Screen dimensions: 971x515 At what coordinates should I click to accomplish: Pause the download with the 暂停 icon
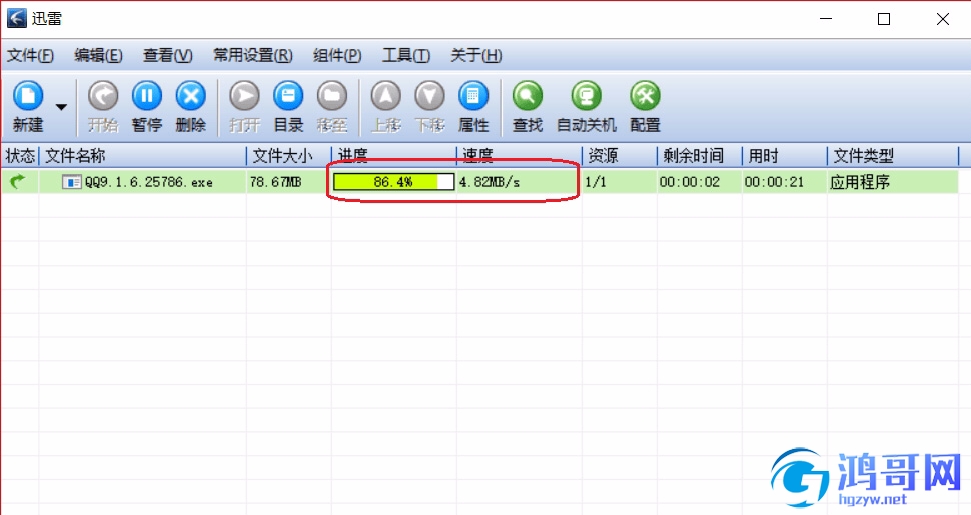click(x=147, y=97)
